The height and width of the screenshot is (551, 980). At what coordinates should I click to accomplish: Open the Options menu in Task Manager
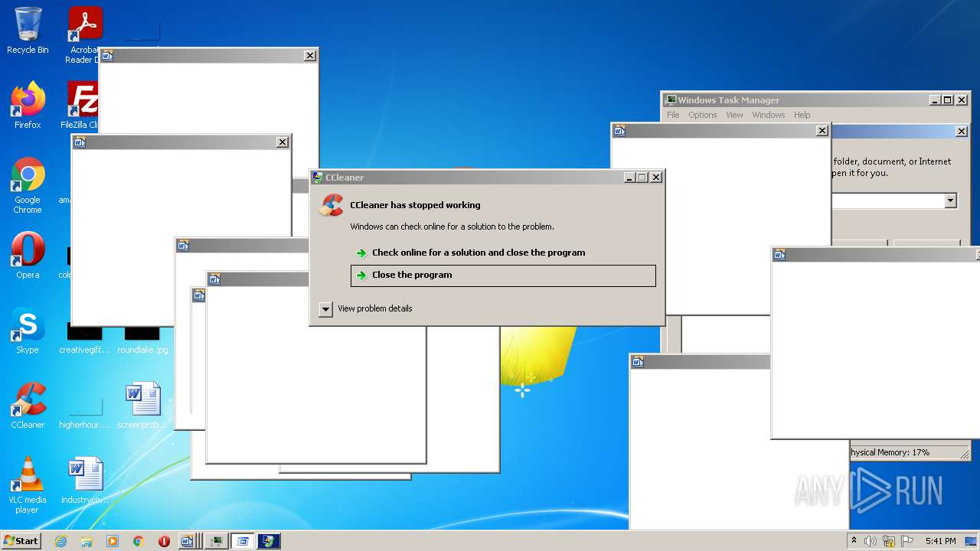click(702, 115)
